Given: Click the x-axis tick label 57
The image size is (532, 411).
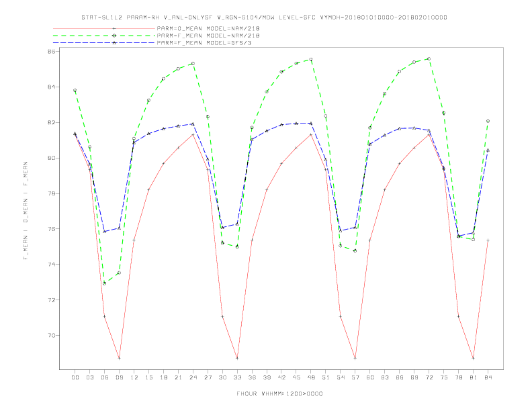Looking at the screenshot, I should click(355, 377).
